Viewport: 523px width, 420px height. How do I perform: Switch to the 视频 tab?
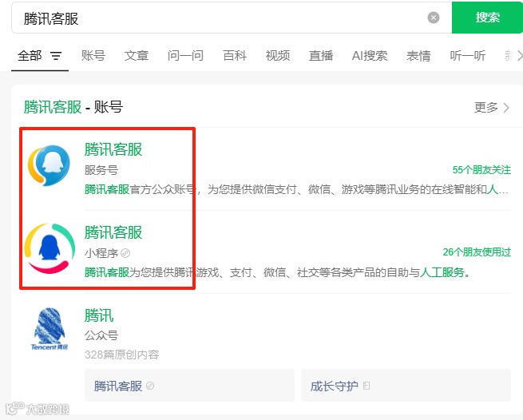point(278,55)
